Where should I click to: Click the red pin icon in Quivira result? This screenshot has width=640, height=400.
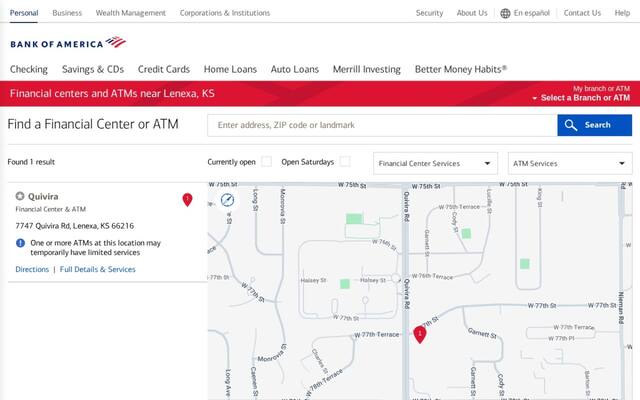(x=187, y=200)
